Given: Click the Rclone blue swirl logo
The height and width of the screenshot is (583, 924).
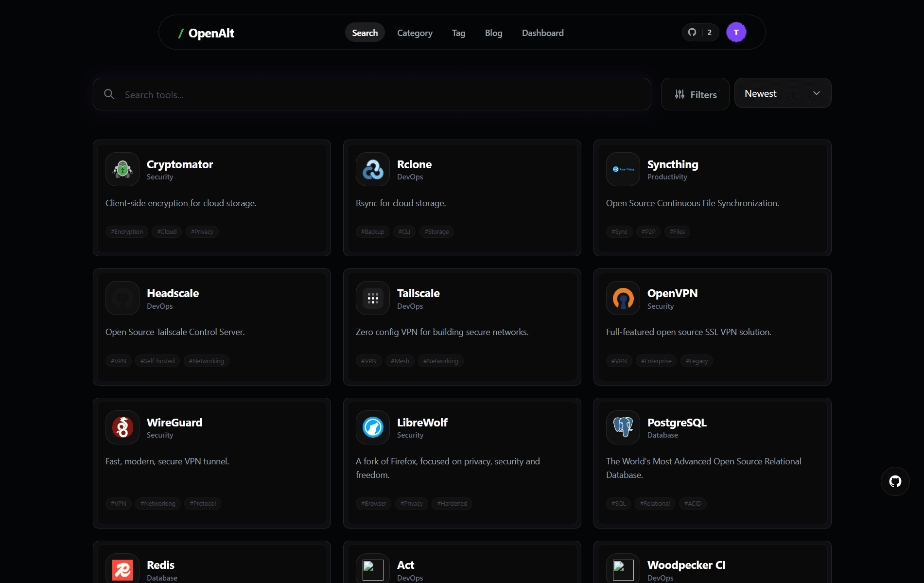Looking at the screenshot, I should (x=373, y=169).
